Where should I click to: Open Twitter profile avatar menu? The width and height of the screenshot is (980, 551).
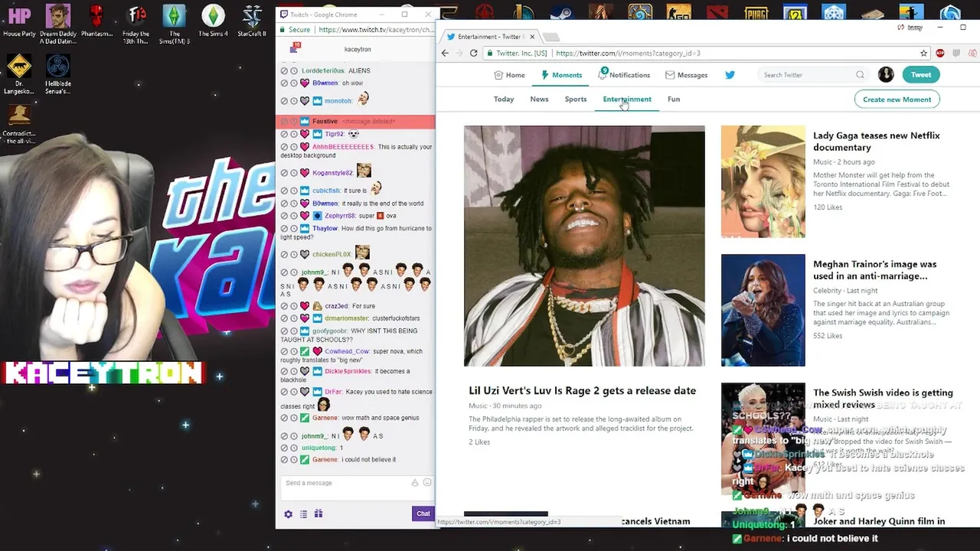click(x=886, y=74)
